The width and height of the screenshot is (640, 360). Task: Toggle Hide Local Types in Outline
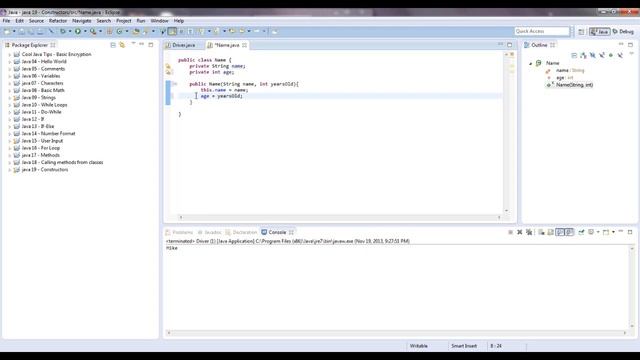pos(620,55)
